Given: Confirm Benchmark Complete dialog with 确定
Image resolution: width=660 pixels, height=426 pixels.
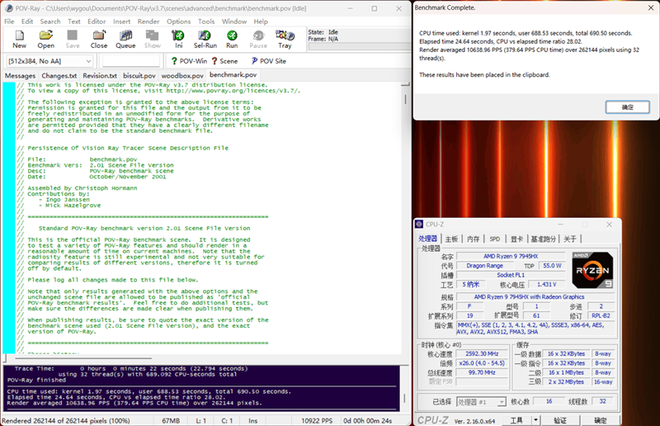Looking at the screenshot, I should point(627,106).
